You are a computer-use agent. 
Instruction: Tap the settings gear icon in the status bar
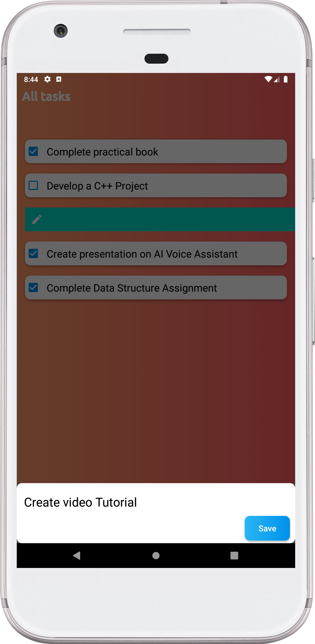pyautogui.click(x=48, y=79)
